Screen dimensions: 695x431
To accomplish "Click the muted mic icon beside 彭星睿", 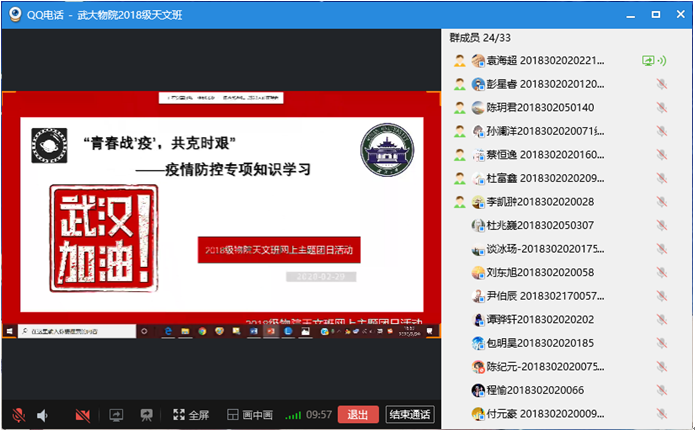I will click(661, 84).
